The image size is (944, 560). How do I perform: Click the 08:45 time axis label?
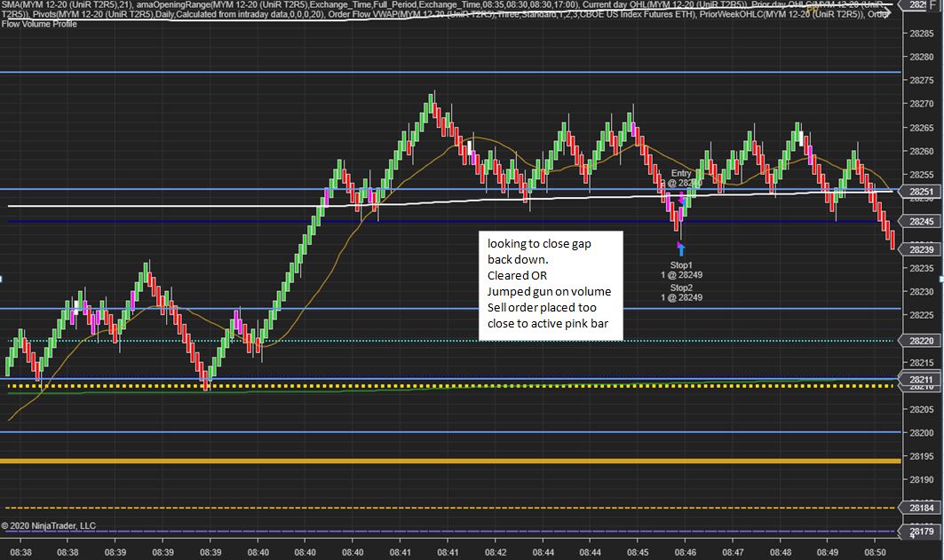coord(638,552)
